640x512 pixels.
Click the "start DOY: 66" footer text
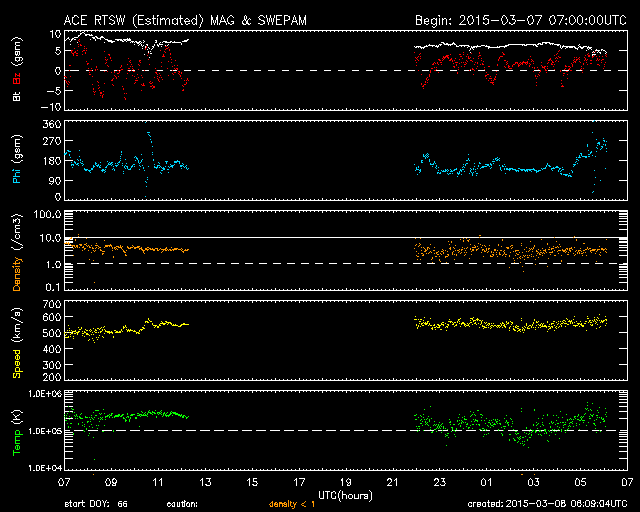pos(96,504)
